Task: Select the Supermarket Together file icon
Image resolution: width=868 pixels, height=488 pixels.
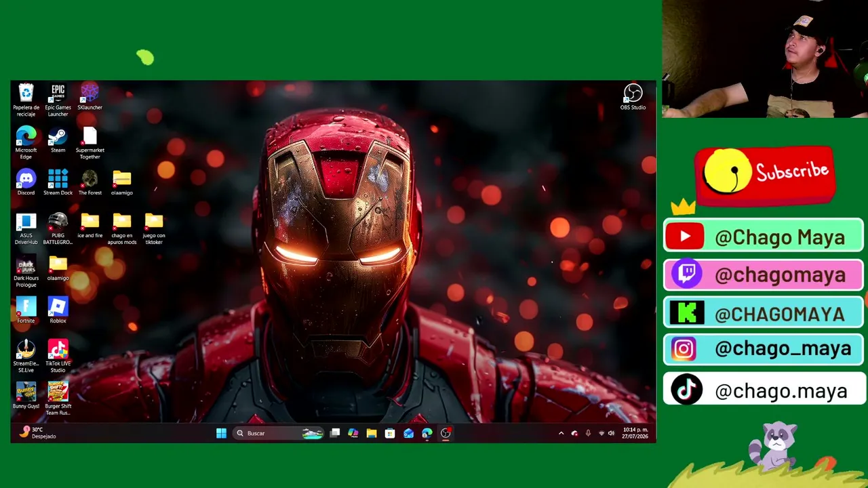Action: click(x=90, y=143)
